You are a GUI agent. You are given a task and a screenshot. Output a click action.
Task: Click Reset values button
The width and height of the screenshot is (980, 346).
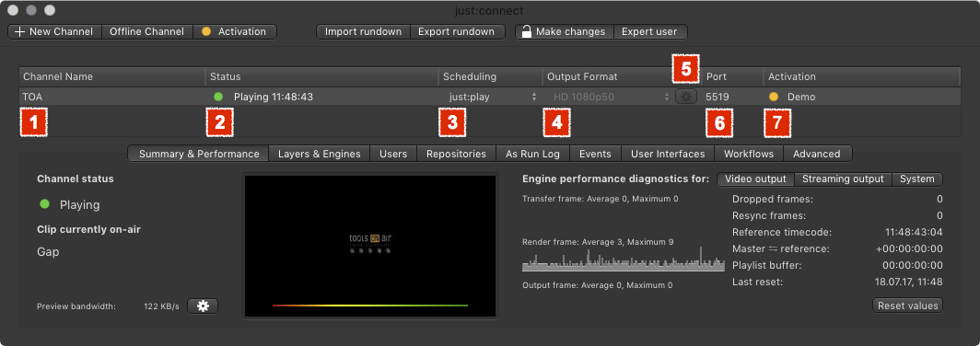click(907, 306)
